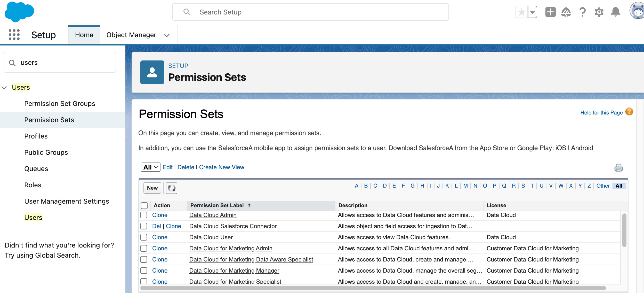Open the Help question mark icon
Viewport: 644px width, 293px height.
click(583, 12)
